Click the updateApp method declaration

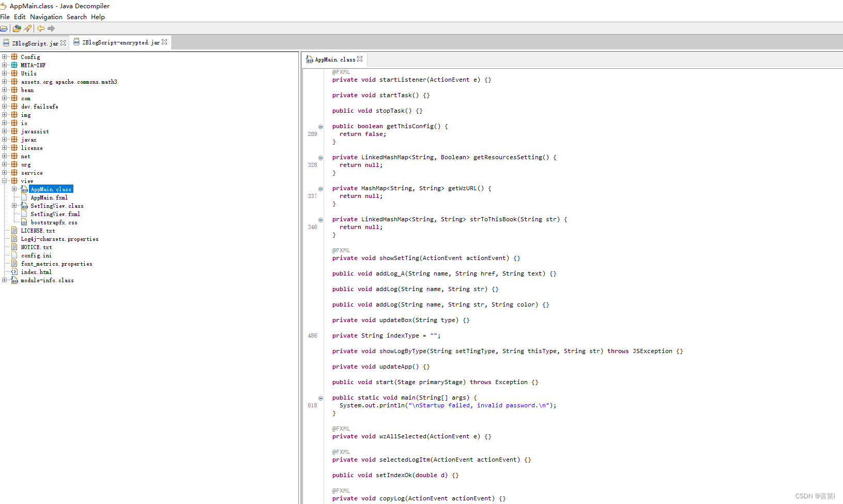coord(381,366)
